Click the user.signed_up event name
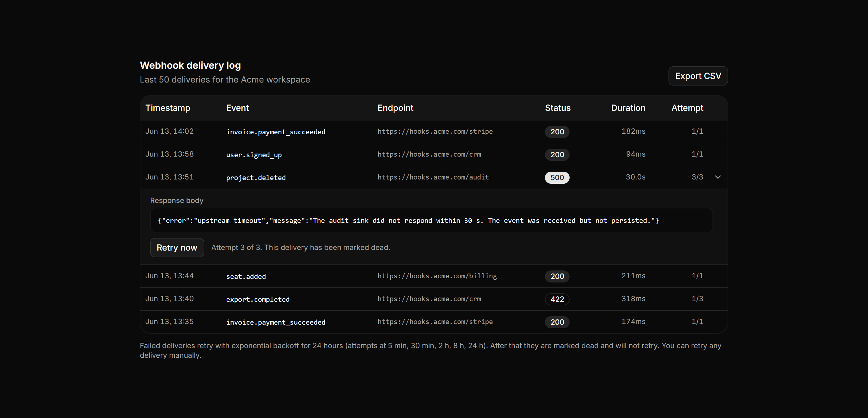This screenshot has width=868, height=418. tap(254, 155)
